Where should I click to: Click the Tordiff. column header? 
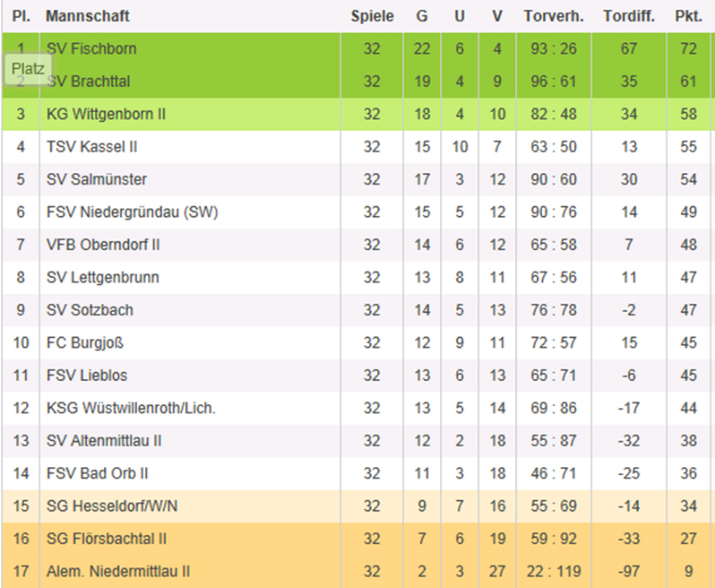point(629,16)
